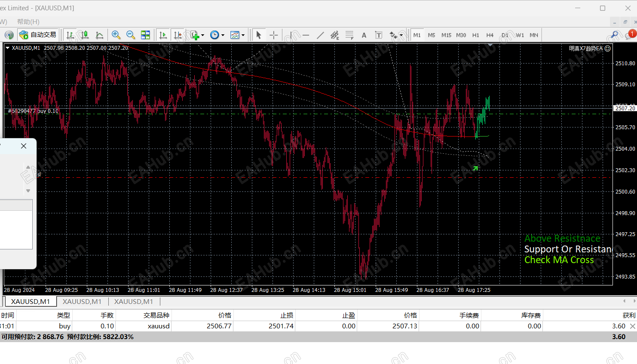Toggle chart auto scroll
The height and width of the screenshot is (364, 637).
point(163,35)
